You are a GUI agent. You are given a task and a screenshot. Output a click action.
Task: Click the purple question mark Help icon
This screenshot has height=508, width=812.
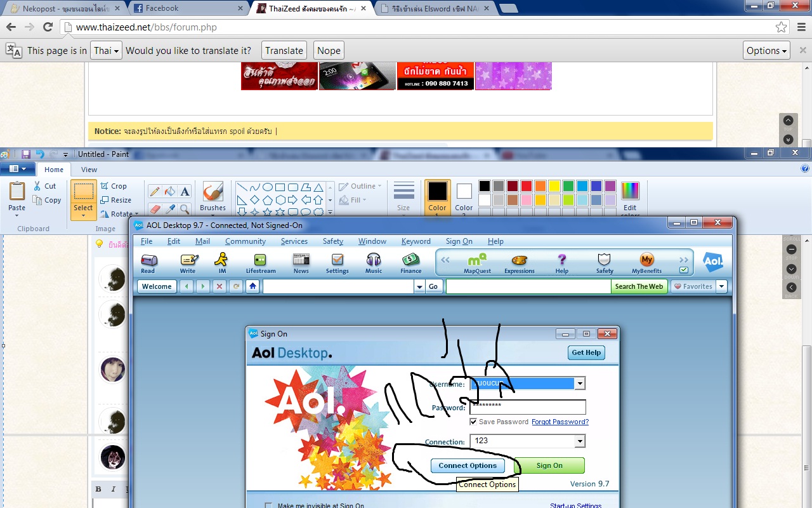(562, 263)
